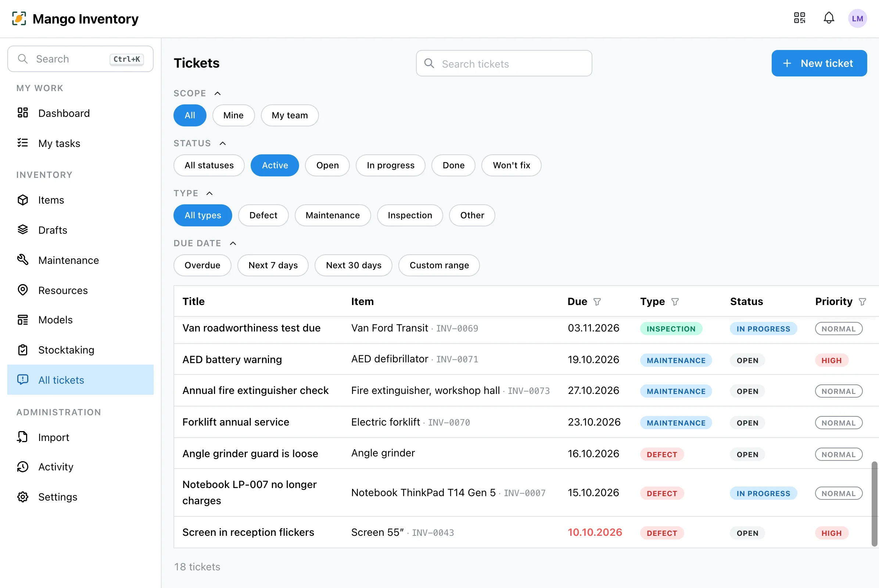Collapse the Scope filter section
This screenshot has height=588, width=879.
218,93
